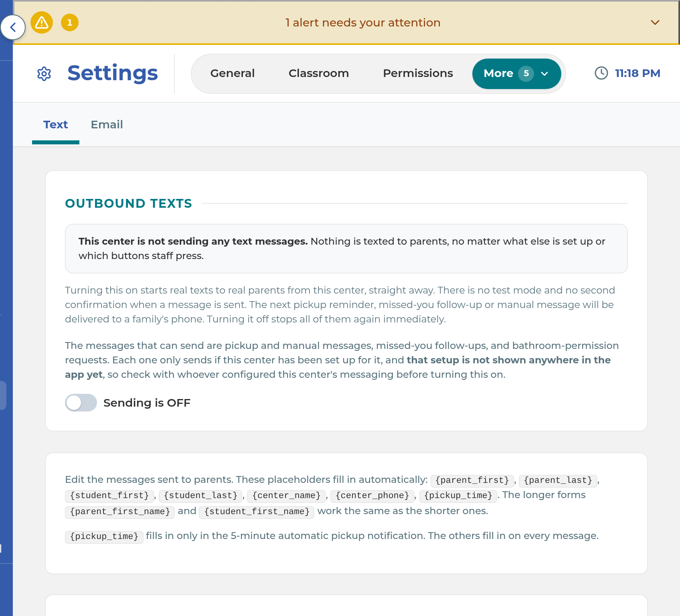Click the yellow warning triangle icon
The width and height of the screenshot is (680, 616).
pos(42,22)
